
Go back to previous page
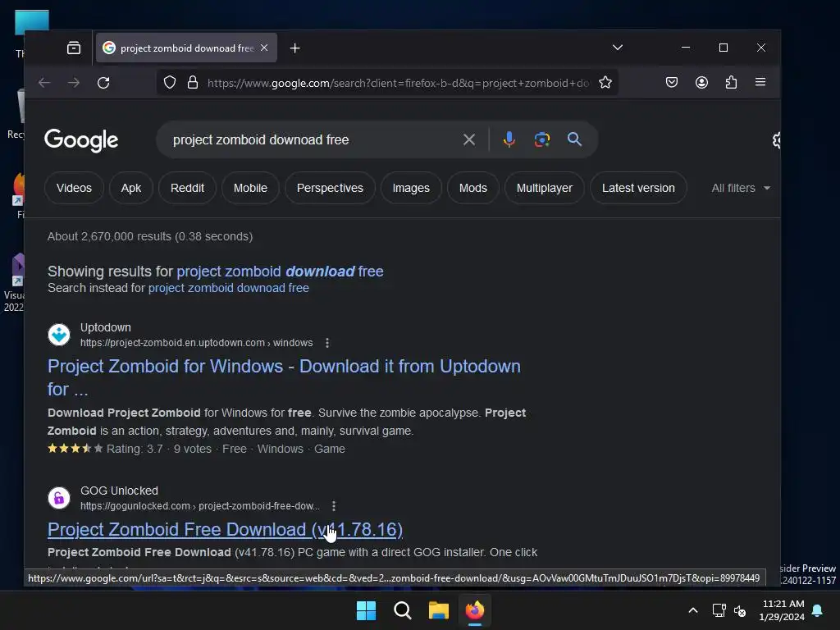tap(44, 83)
